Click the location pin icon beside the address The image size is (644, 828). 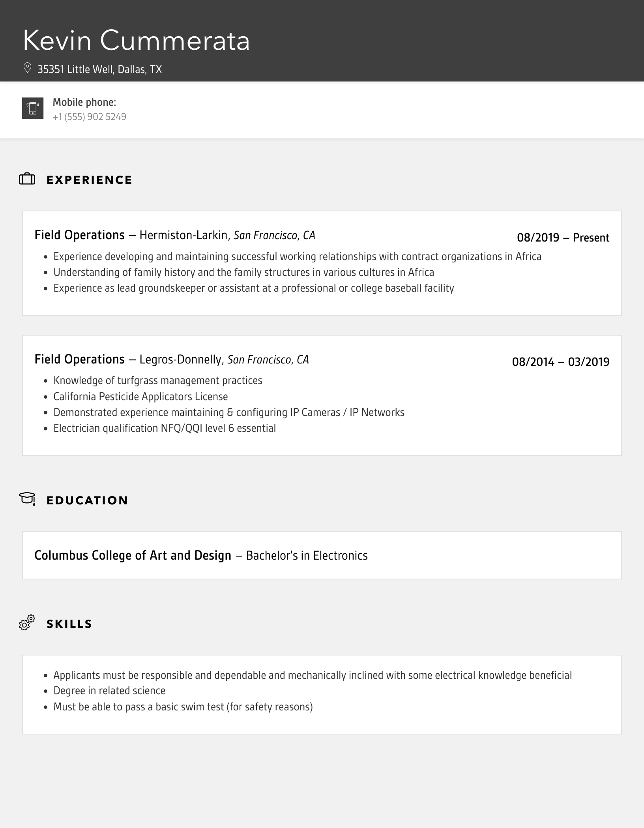click(27, 68)
